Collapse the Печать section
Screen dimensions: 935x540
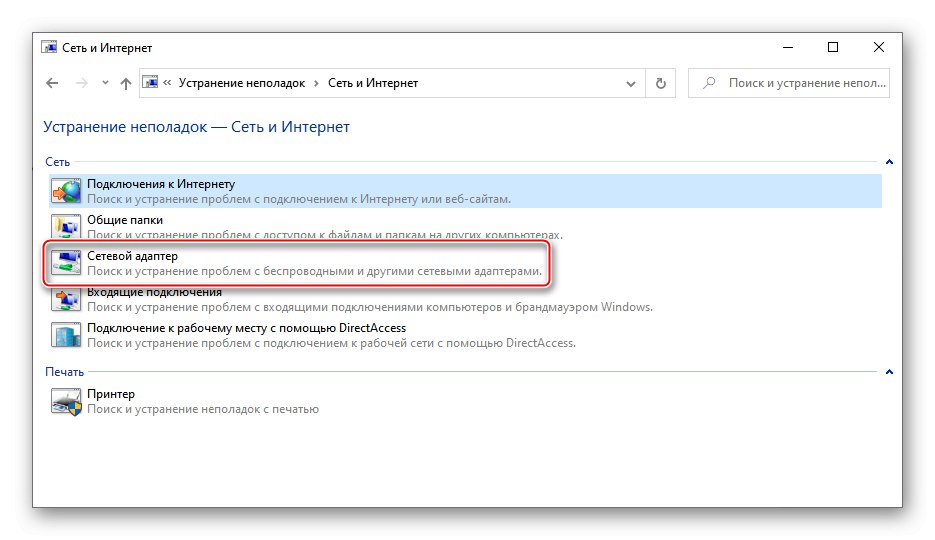point(889,371)
